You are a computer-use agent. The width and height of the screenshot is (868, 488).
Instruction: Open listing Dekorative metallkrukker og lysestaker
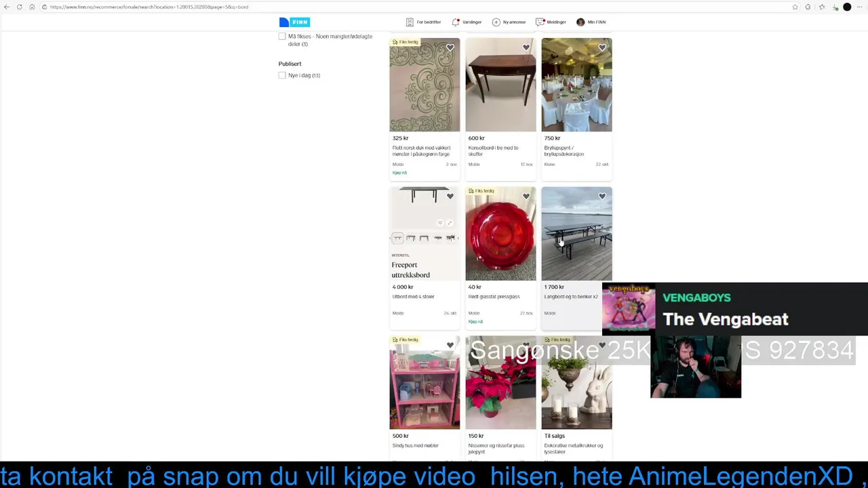click(x=573, y=449)
